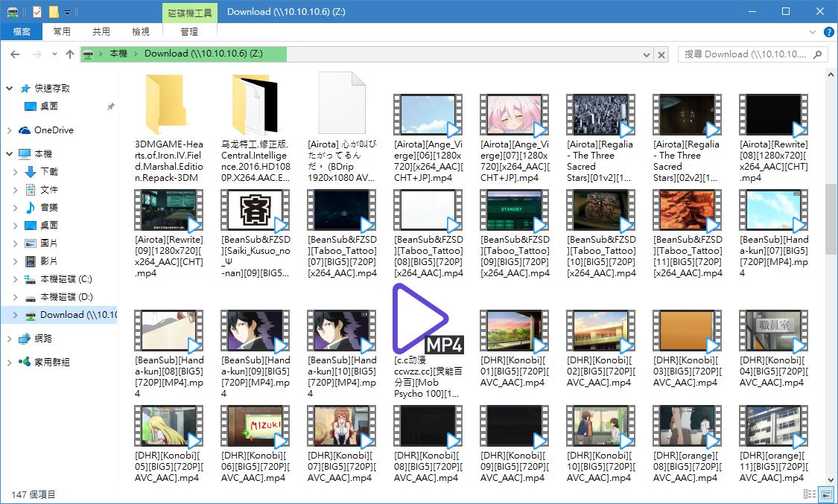This screenshot has width=838, height=504.
Task: Select 本機磁碟 (C:) in navigation pane
Action: pyautogui.click(x=66, y=279)
